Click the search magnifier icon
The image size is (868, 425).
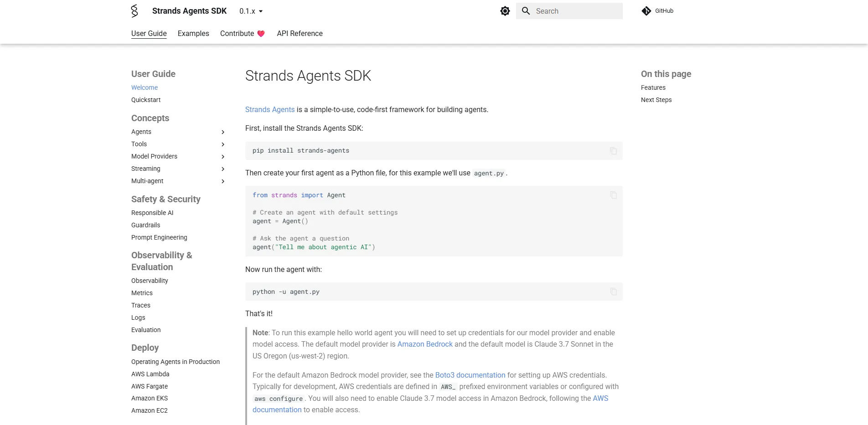(x=526, y=11)
